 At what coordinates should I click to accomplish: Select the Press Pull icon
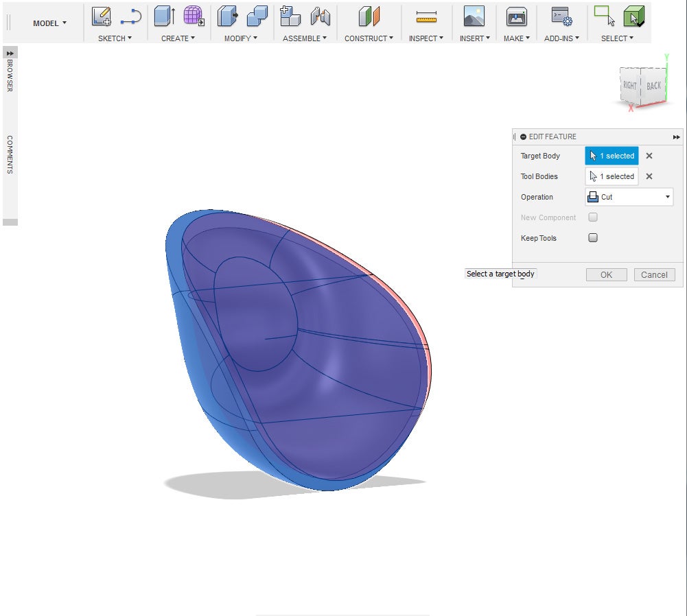point(226,16)
